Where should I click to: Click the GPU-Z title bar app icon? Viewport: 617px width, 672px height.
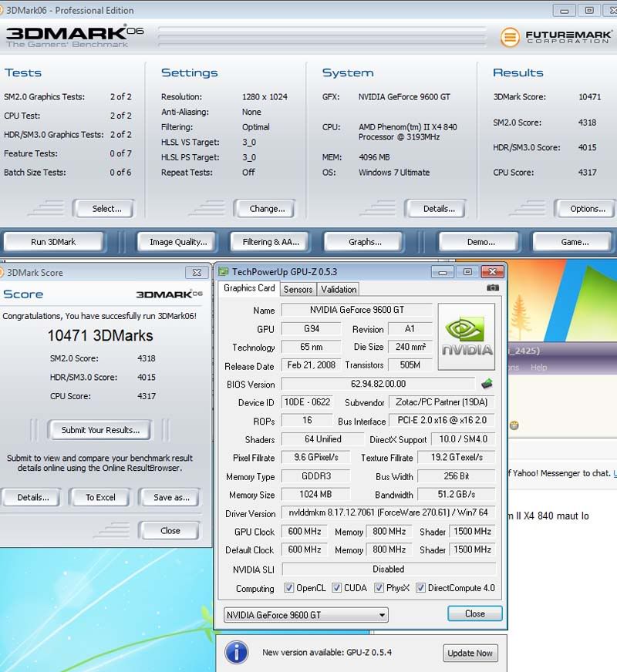pyautogui.click(x=224, y=272)
